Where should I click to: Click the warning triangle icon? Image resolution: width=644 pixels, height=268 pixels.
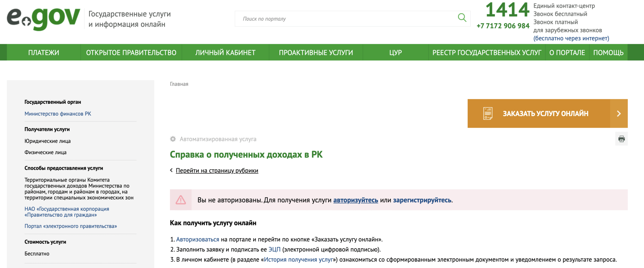[181, 200]
